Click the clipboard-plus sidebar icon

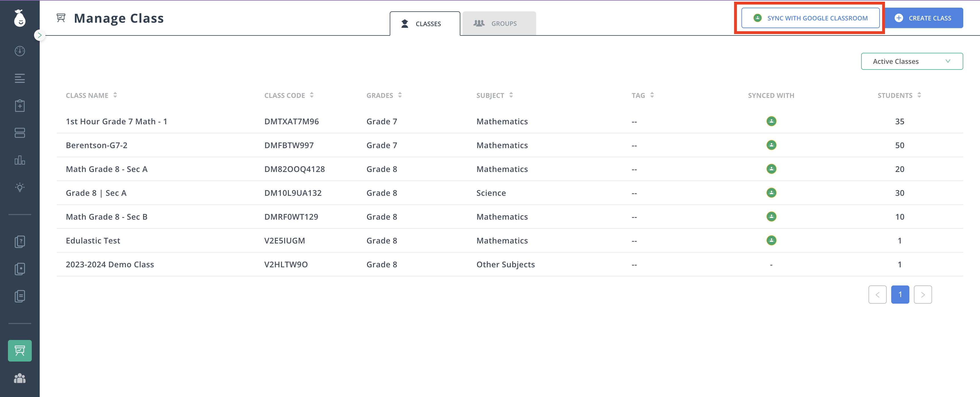20,106
